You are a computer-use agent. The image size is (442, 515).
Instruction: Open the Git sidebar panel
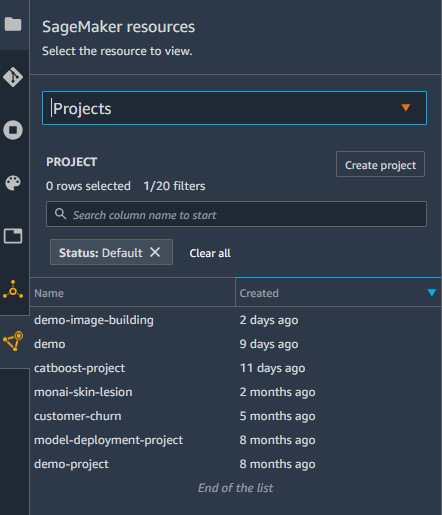pyautogui.click(x=13, y=77)
